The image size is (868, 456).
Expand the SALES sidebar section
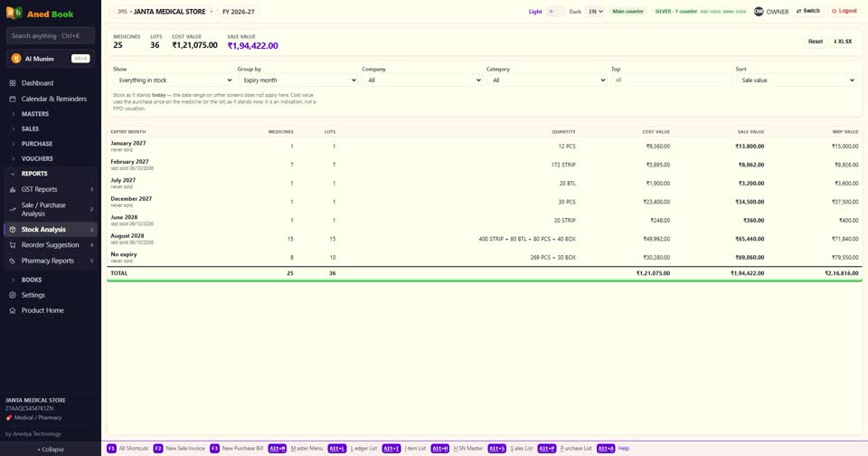[x=50, y=128]
